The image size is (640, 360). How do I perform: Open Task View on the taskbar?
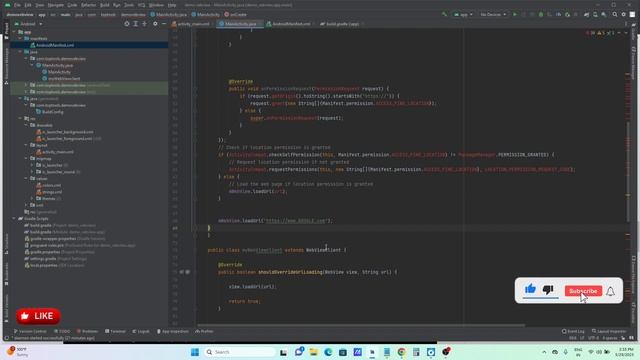click(283, 352)
